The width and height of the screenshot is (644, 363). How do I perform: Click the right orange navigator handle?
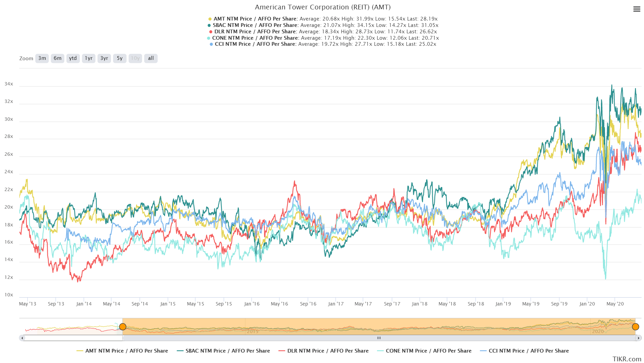(635, 327)
